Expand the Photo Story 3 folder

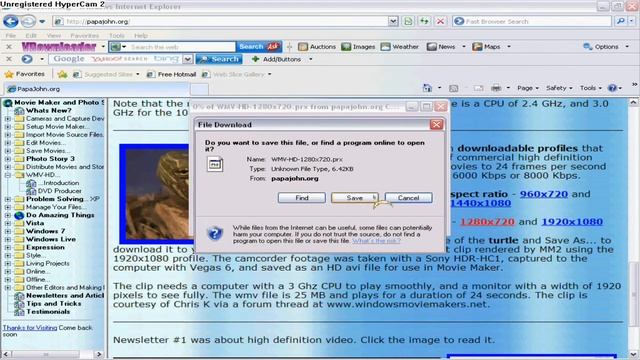7,159
